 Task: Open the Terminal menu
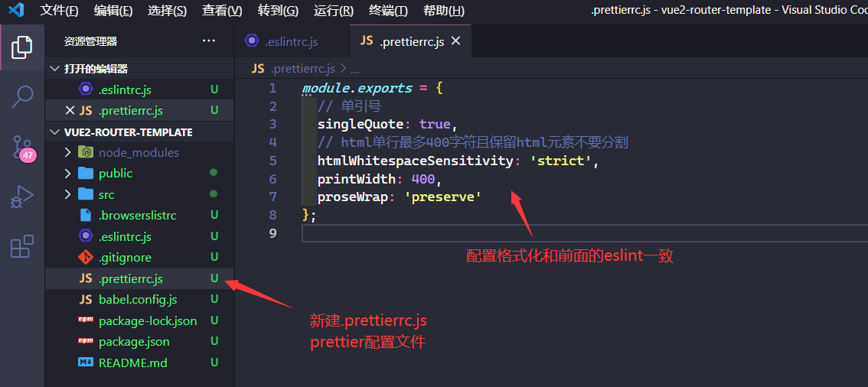coord(388,11)
